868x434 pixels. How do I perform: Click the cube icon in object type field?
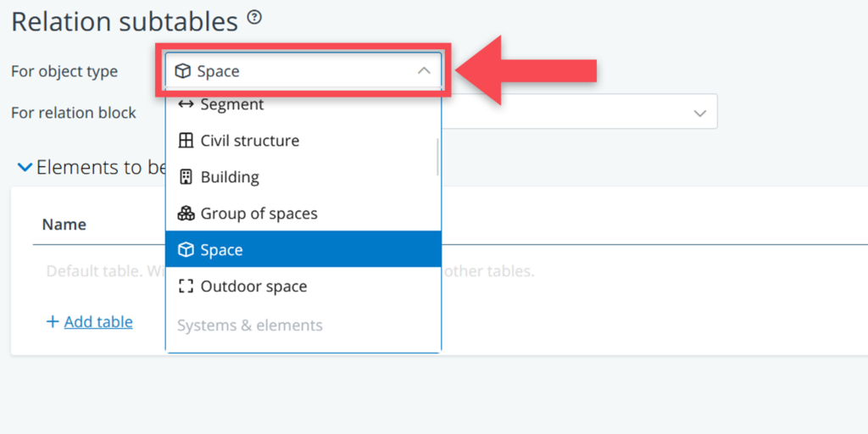182,71
